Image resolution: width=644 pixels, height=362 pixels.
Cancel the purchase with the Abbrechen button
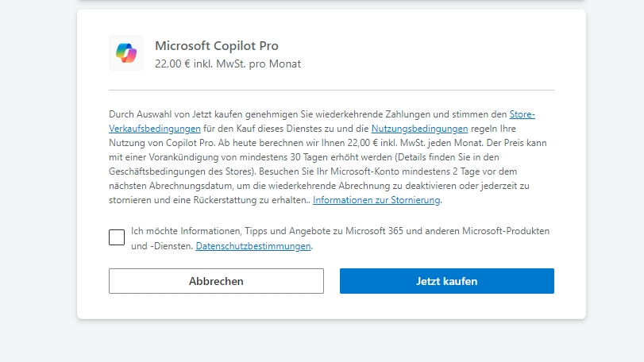[216, 281]
